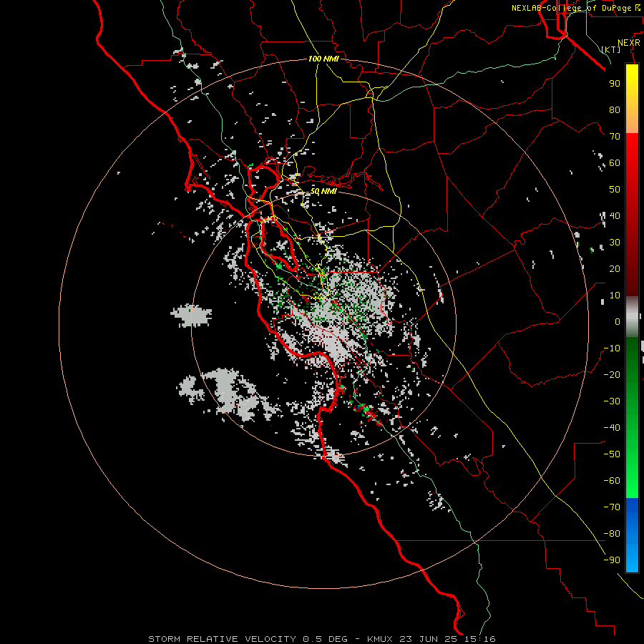Click the footer title STORM RELATIVE VELOCITY 0.5 DEG

pos(248,639)
